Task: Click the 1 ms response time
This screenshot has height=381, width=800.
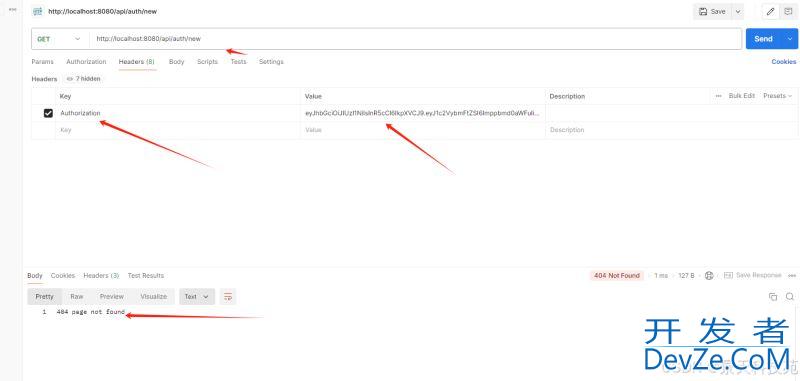Action: click(x=661, y=275)
